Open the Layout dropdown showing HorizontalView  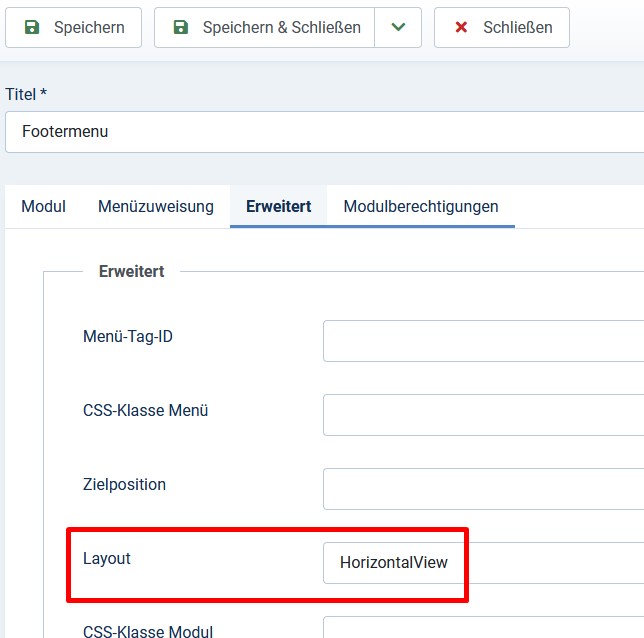point(483,563)
